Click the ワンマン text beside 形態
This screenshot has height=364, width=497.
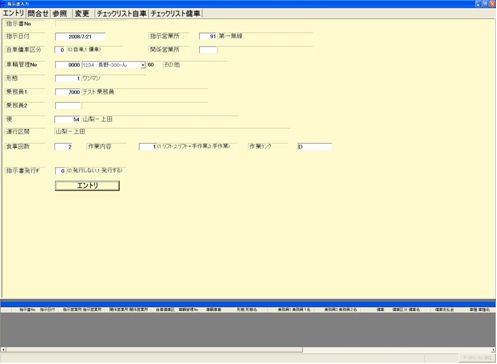coord(91,78)
